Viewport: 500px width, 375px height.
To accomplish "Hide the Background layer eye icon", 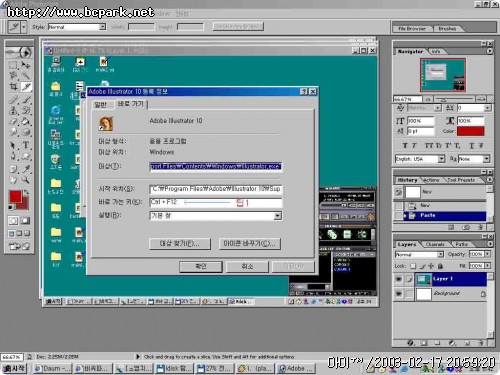I will pyautogui.click(x=399, y=294).
